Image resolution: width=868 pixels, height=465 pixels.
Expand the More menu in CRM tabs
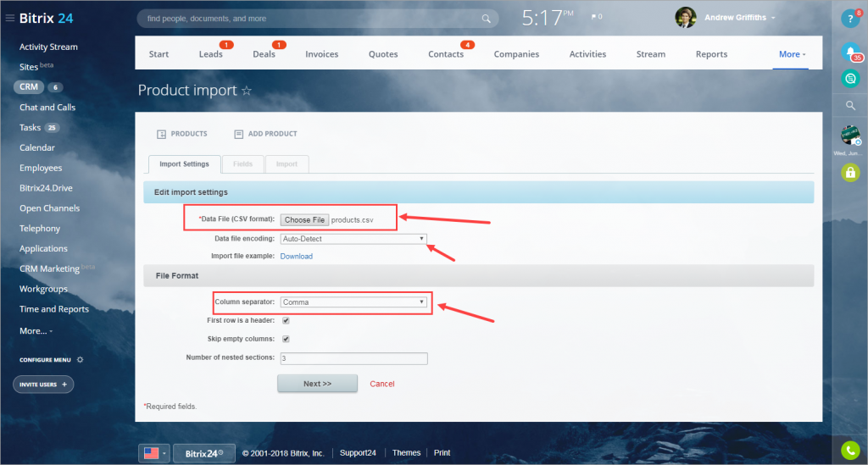pyautogui.click(x=792, y=54)
